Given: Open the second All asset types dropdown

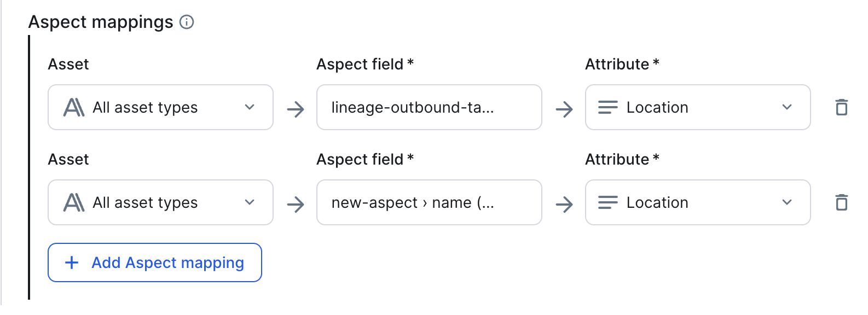Looking at the screenshot, I should [x=160, y=202].
